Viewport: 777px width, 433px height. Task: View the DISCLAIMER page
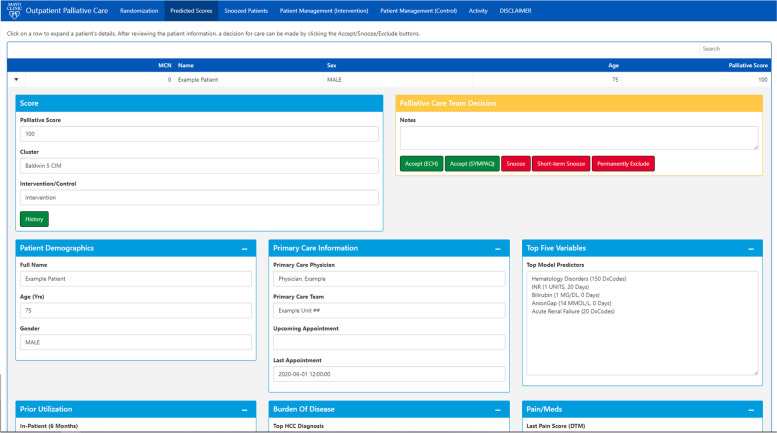[515, 11]
